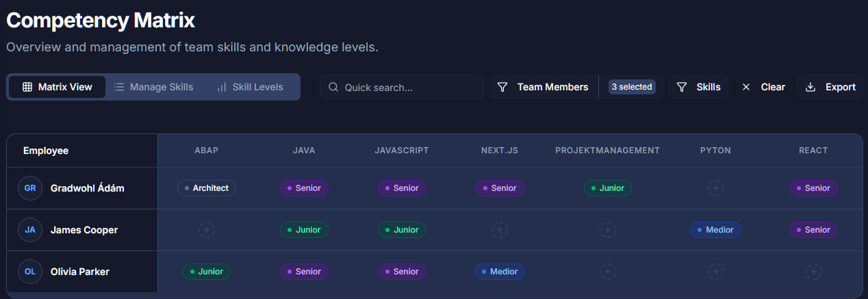Screen dimensions: 868x299
Task: Switch to Matrix View tab
Action: [57, 87]
